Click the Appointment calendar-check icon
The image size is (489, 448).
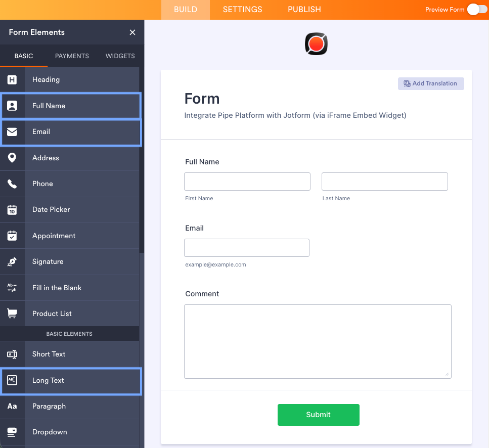(12, 236)
